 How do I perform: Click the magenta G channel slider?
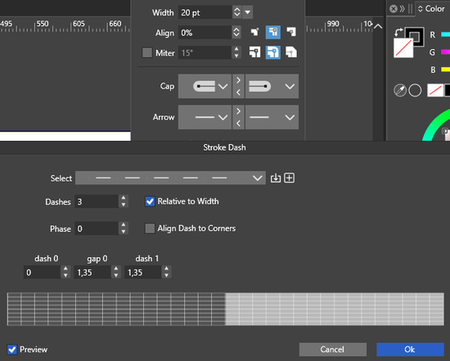click(x=445, y=52)
